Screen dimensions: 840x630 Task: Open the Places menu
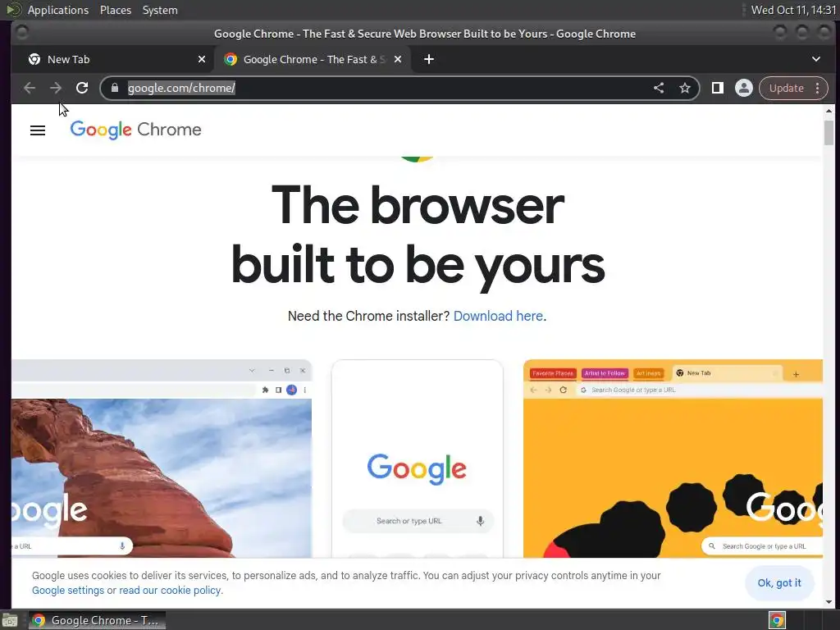click(116, 10)
